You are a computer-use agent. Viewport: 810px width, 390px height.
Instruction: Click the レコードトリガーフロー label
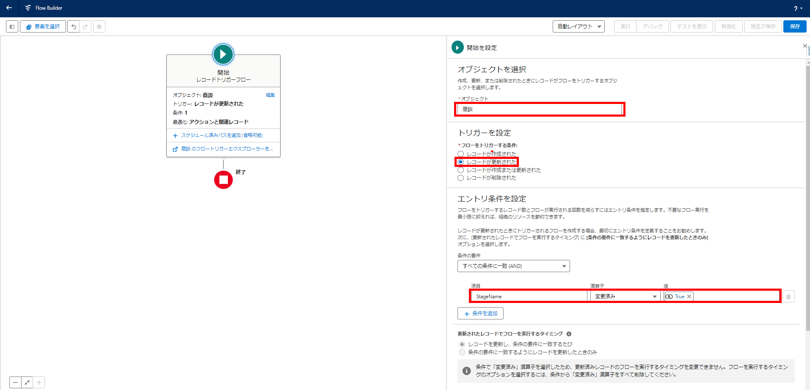tap(223, 80)
